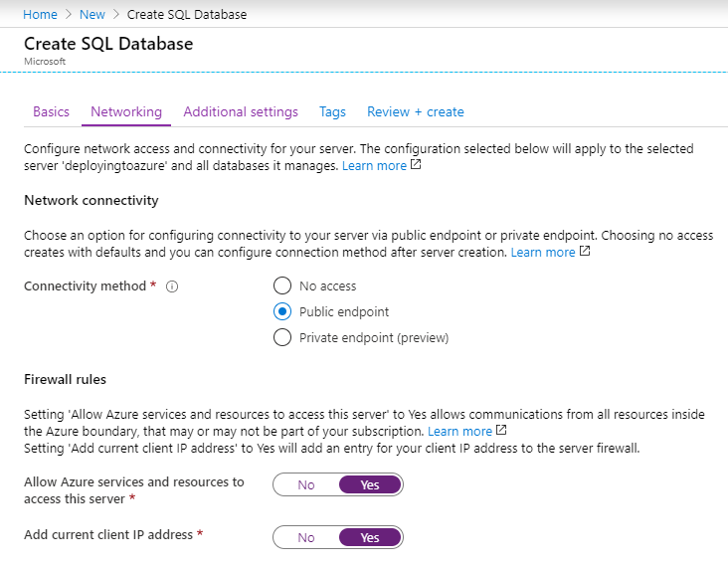This screenshot has height=569, width=728.
Task: Click external link icon after first Learn more
Action: click(416, 165)
